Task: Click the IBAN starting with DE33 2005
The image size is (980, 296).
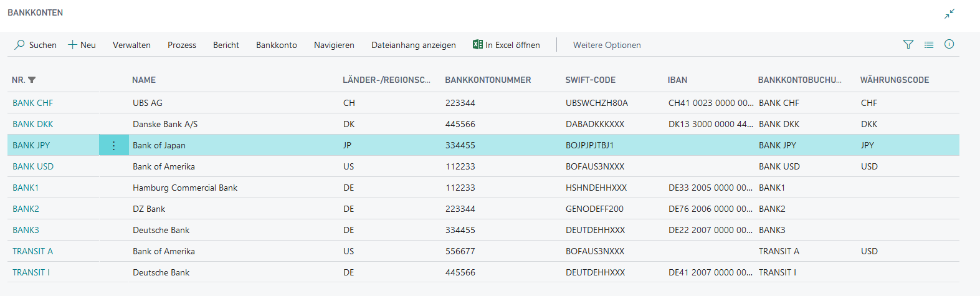Action: point(711,188)
